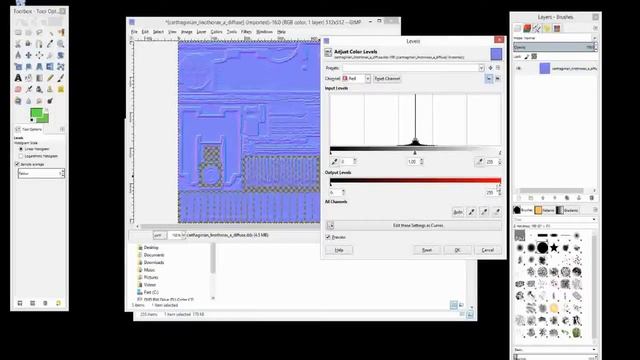The height and width of the screenshot is (360, 640).
Task: Open the Layer menu
Action: tap(201, 32)
